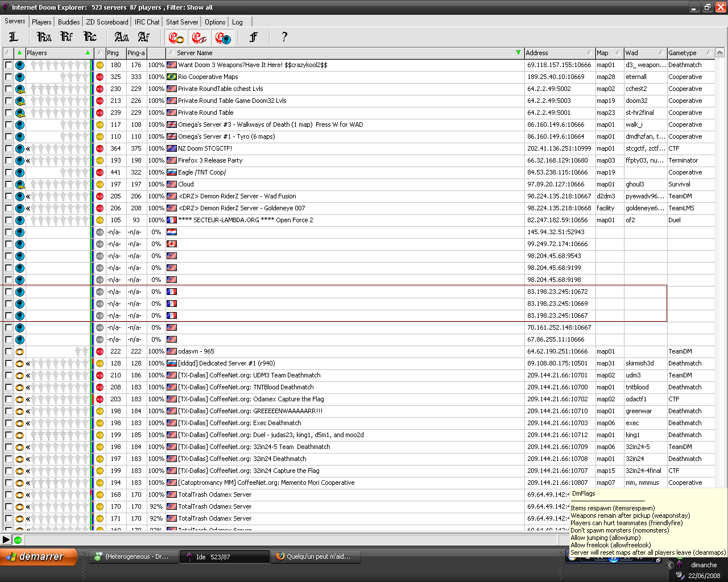
Task: Open the ZD Scoreboard tab
Action: click(x=107, y=22)
